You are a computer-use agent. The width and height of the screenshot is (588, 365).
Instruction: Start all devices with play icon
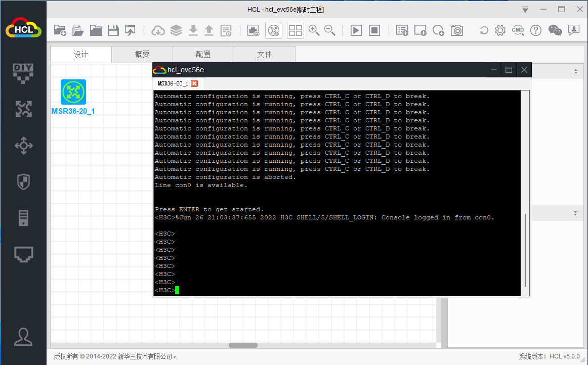point(356,30)
